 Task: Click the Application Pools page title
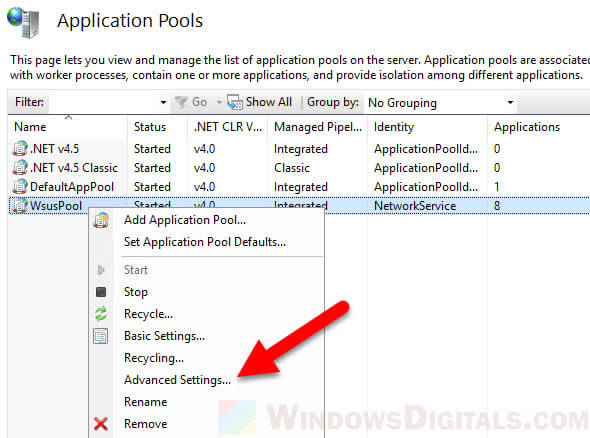click(130, 21)
